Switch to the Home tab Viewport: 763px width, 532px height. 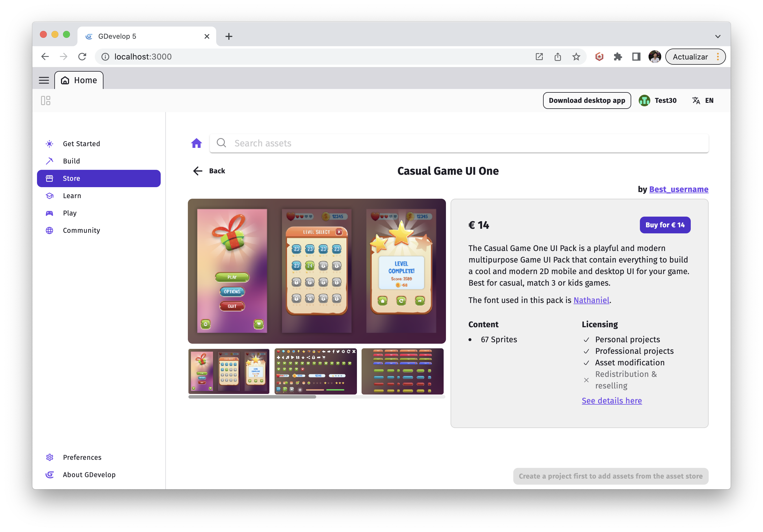(79, 80)
